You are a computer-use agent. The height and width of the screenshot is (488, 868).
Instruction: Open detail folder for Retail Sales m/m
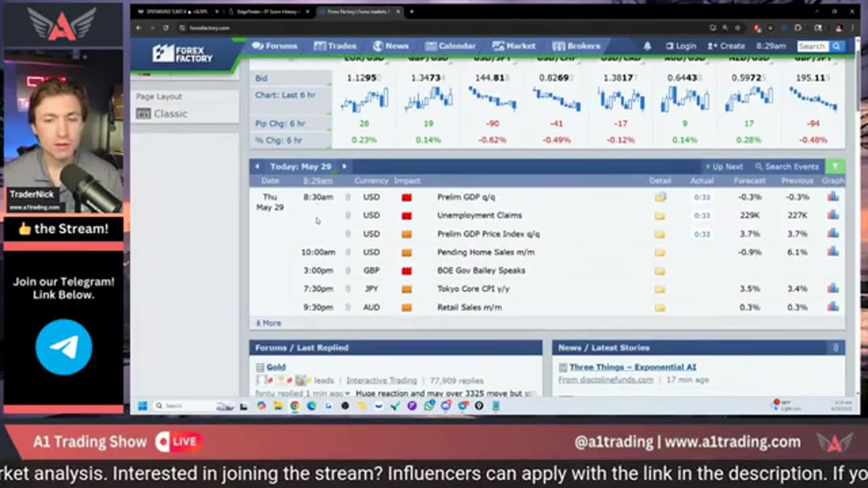pyautogui.click(x=660, y=307)
